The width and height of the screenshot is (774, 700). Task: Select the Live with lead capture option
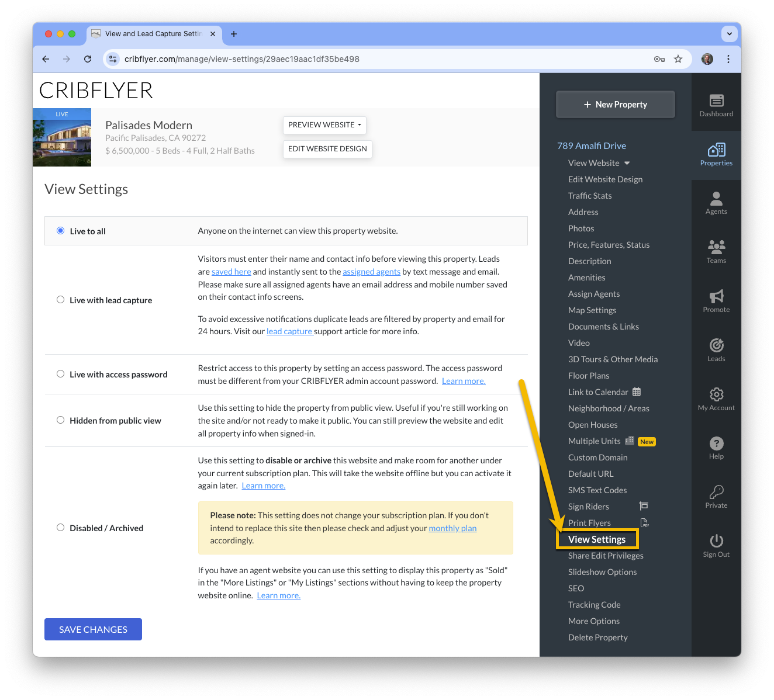pos(60,300)
